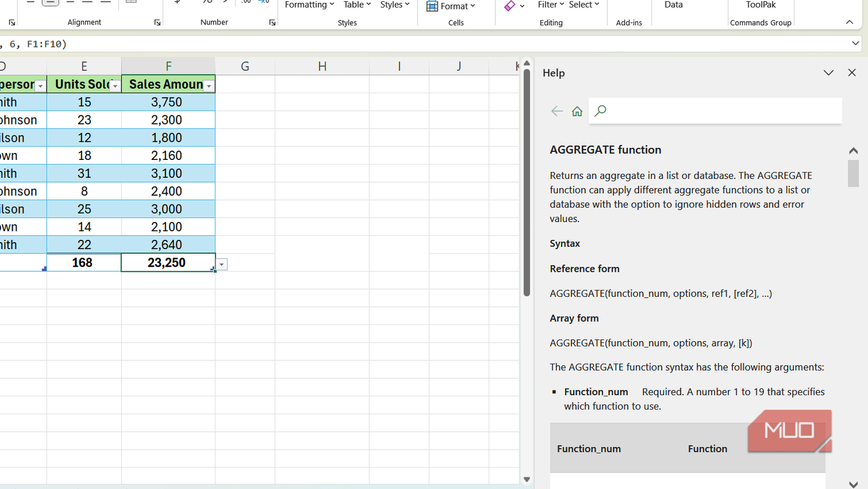Select cell with value 3,000
This screenshot has width=868, height=489.
(x=169, y=209)
